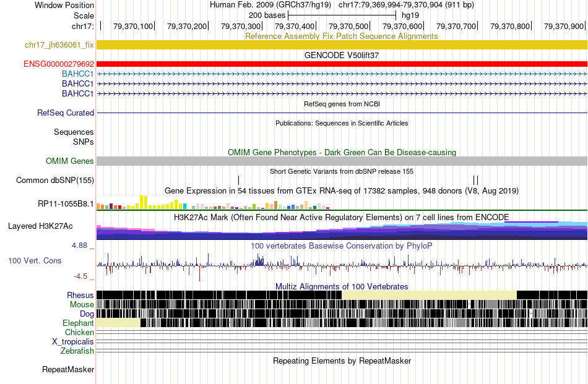This screenshot has height=384, width=588.
Task: Select the Chicken alignment row label
Action: (79, 332)
